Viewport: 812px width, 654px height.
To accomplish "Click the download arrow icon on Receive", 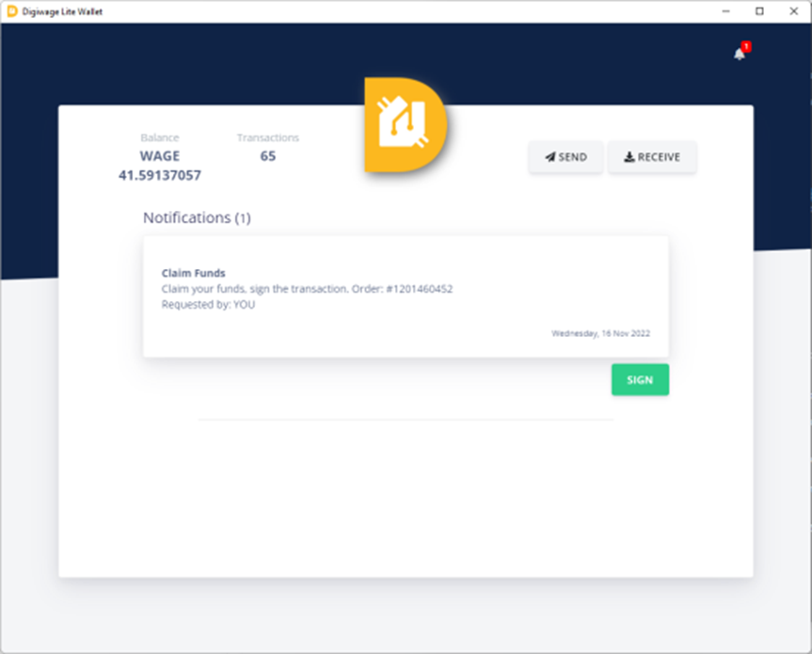I will (629, 157).
